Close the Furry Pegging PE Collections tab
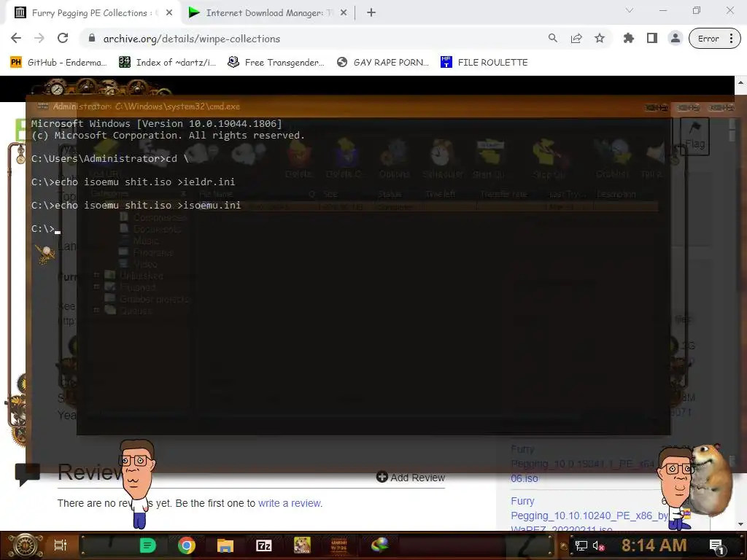This screenshot has height=560, width=747. (x=169, y=13)
